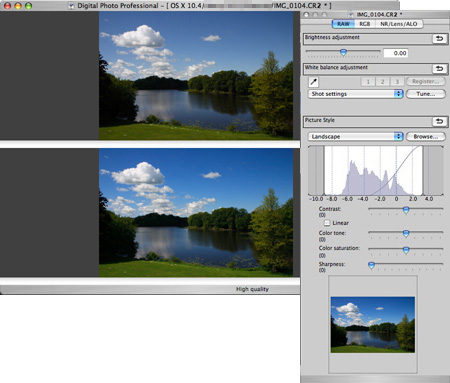Click the Contrast slider handle
Screen dimensions: 450x383
tap(406, 210)
